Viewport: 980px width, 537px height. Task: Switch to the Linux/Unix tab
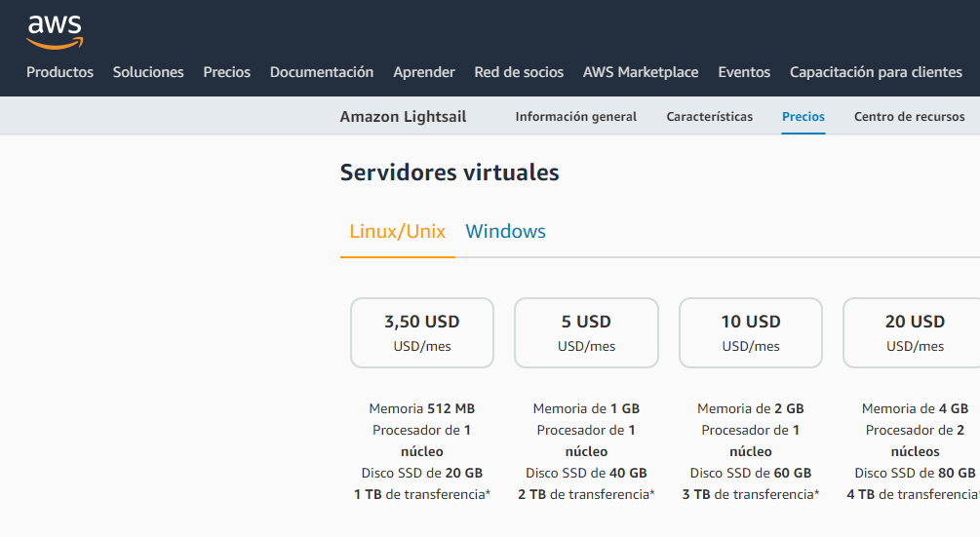click(397, 232)
